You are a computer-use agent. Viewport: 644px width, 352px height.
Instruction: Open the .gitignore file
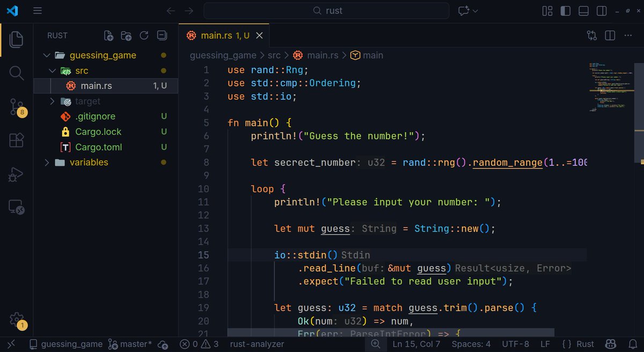tap(106, 116)
